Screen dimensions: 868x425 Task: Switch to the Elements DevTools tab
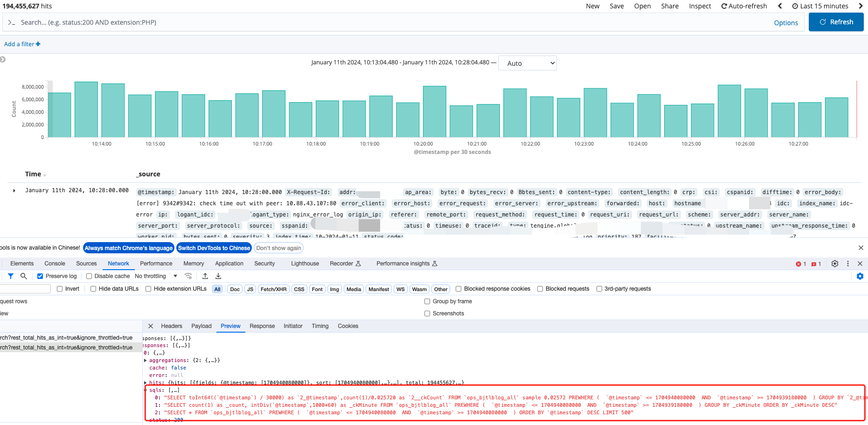click(x=22, y=264)
